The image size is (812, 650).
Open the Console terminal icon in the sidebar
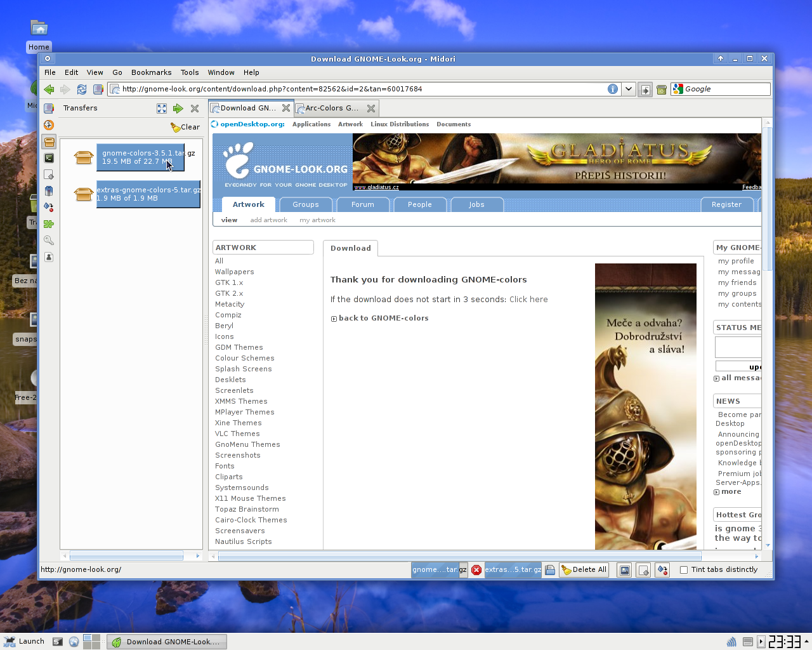pyautogui.click(x=49, y=158)
